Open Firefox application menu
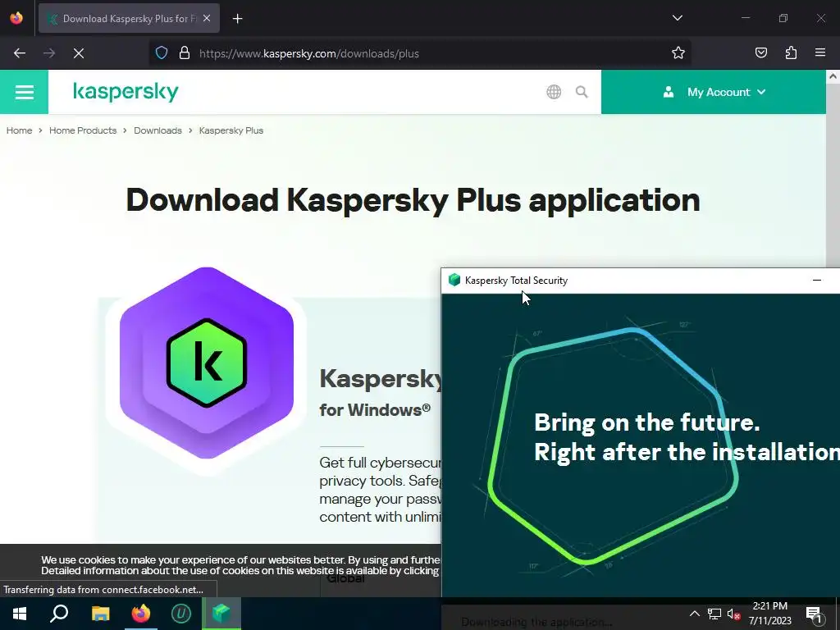 (820, 53)
